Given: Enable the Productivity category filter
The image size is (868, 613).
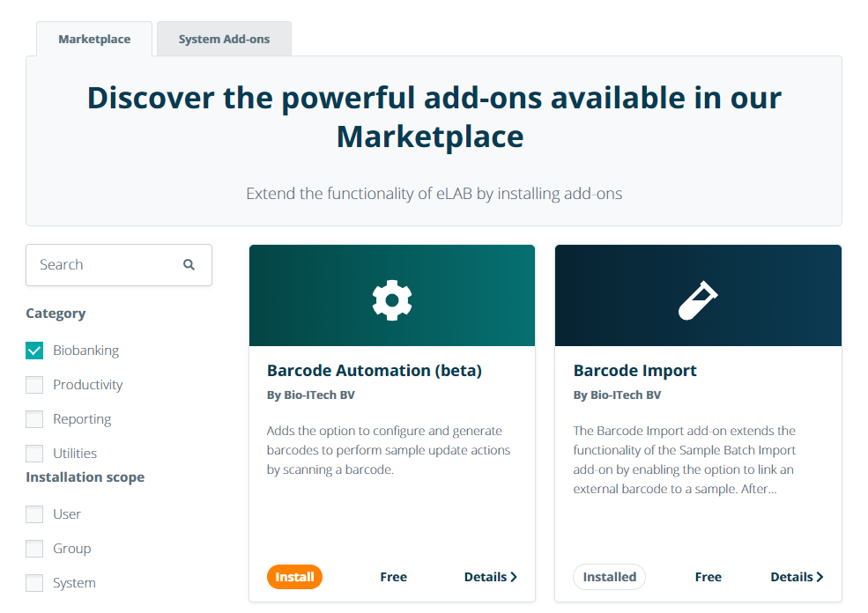Looking at the screenshot, I should click(34, 385).
